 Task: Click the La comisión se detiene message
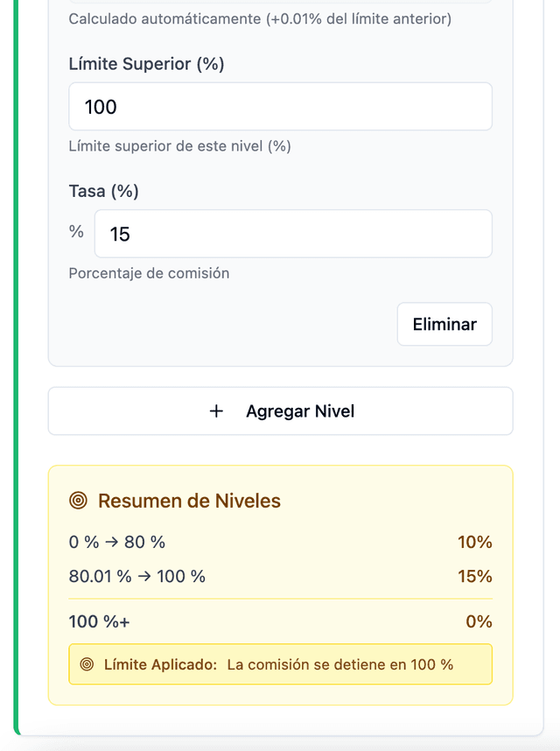(339, 664)
